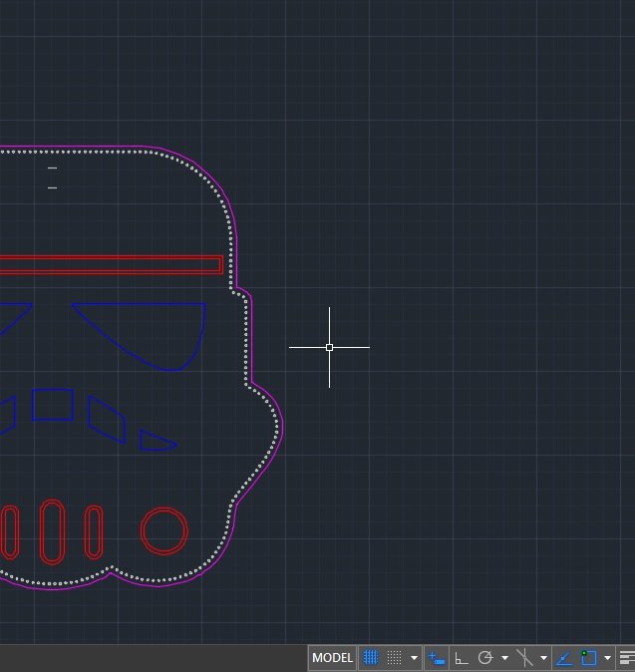Open the snap mode settings dropdown

pyautogui.click(x=414, y=658)
